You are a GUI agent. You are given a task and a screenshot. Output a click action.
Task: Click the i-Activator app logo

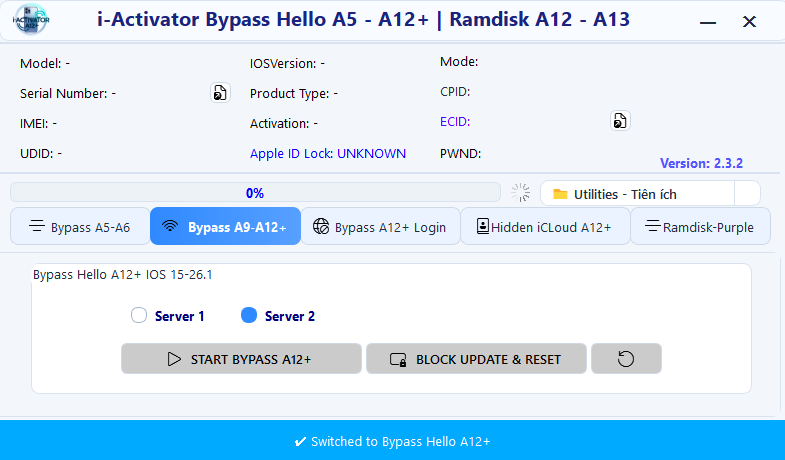[31, 20]
